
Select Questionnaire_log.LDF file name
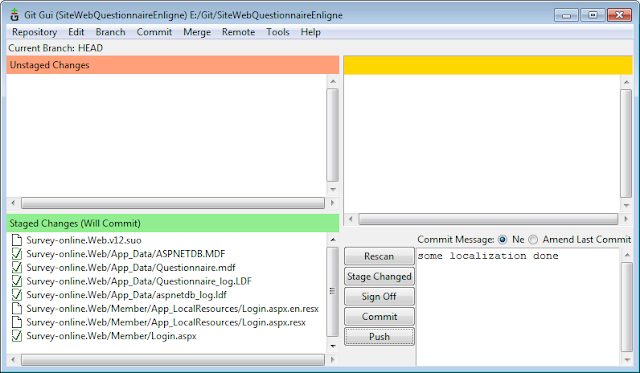tap(139, 281)
